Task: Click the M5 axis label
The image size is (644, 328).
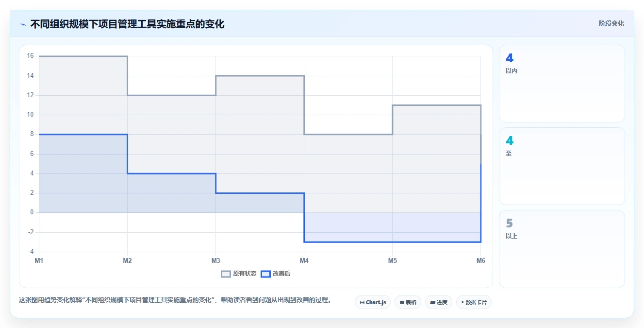Action: (x=392, y=261)
